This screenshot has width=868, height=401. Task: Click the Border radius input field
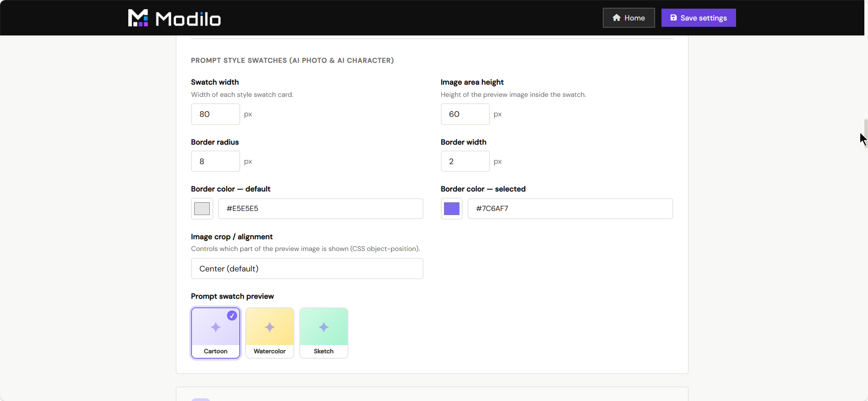click(x=215, y=161)
